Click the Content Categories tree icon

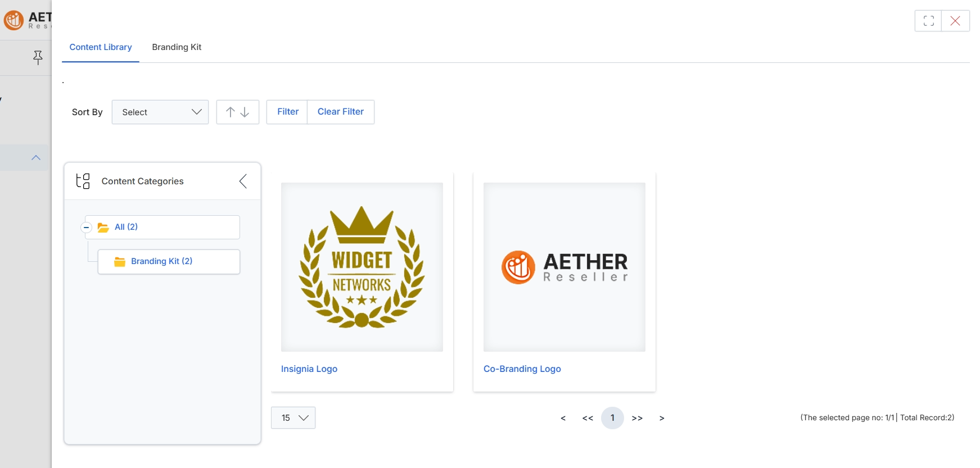coord(83,181)
